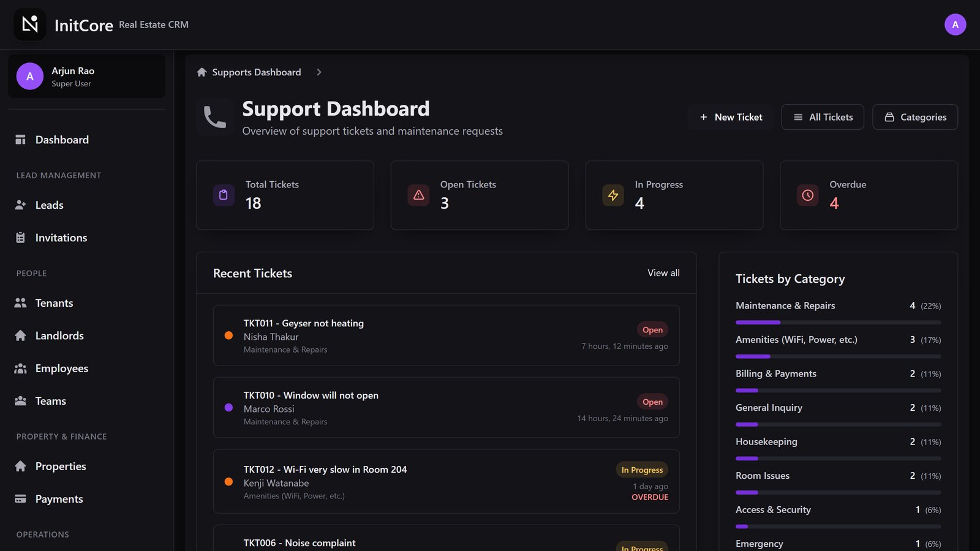Click Access & Security category label
The image size is (980, 551).
pyautogui.click(x=773, y=510)
